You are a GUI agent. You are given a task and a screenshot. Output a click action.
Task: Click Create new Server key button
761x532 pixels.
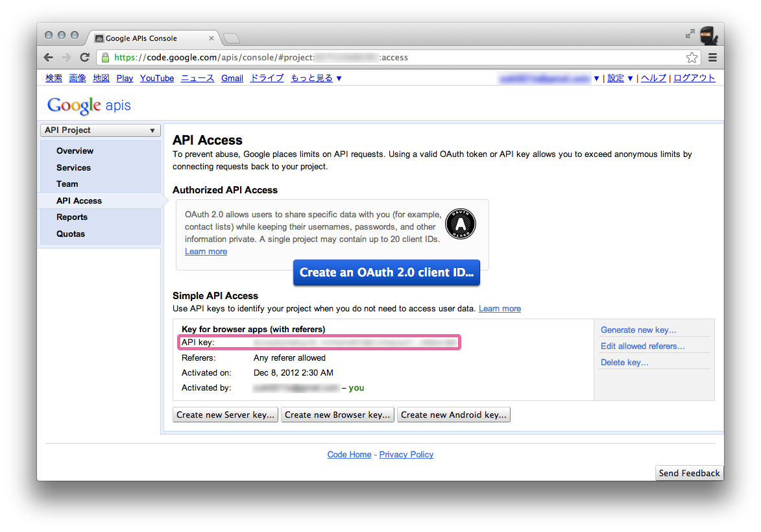pos(226,415)
